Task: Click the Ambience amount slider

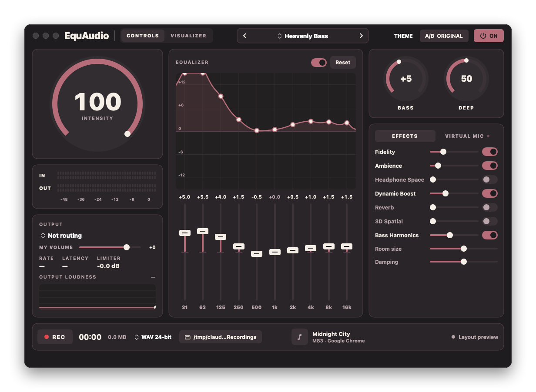Action: click(x=454, y=166)
